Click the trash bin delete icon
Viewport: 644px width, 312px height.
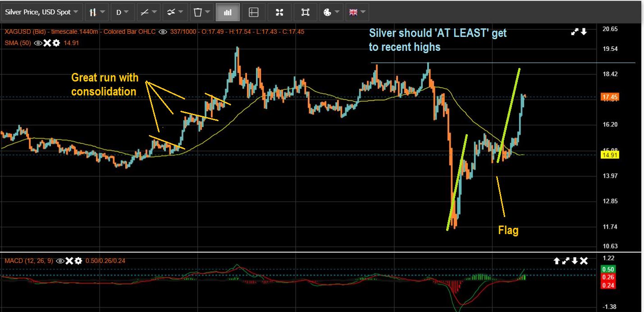point(201,12)
